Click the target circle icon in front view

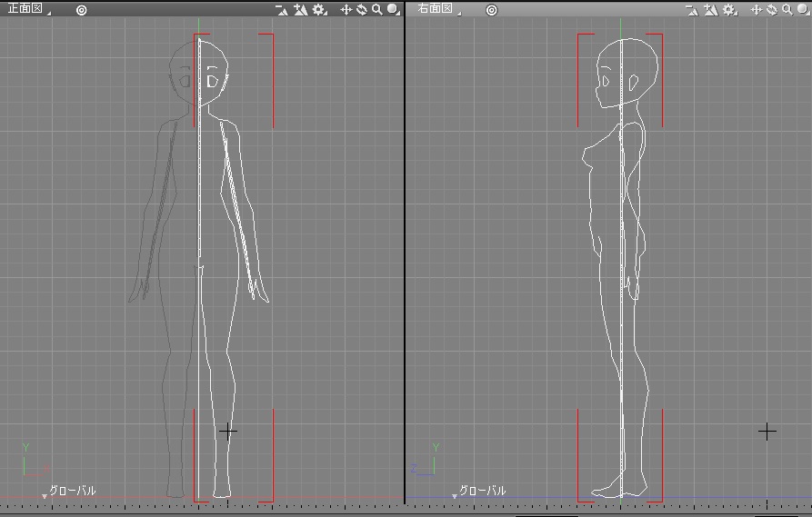(82, 10)
